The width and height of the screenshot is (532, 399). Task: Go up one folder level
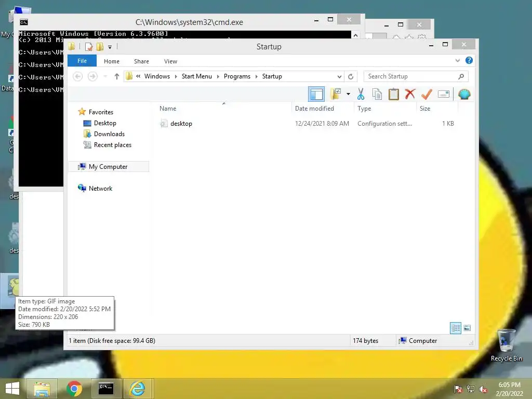click(117, 76)
